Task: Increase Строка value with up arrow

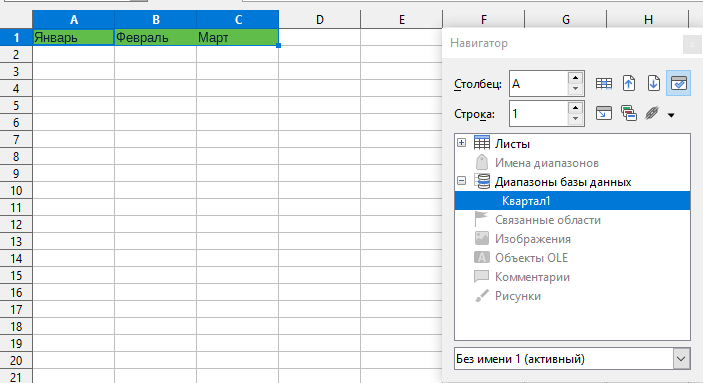Action: tap(575, 108)
